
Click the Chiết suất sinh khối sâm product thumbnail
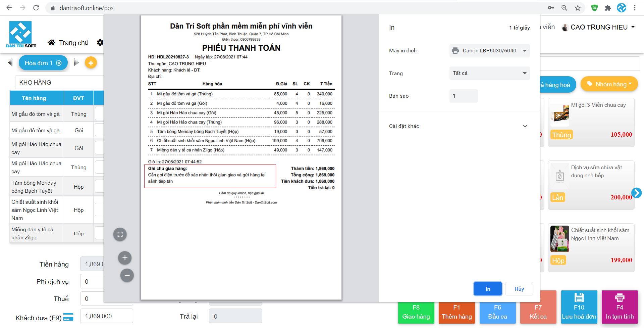tap(559, 239)
